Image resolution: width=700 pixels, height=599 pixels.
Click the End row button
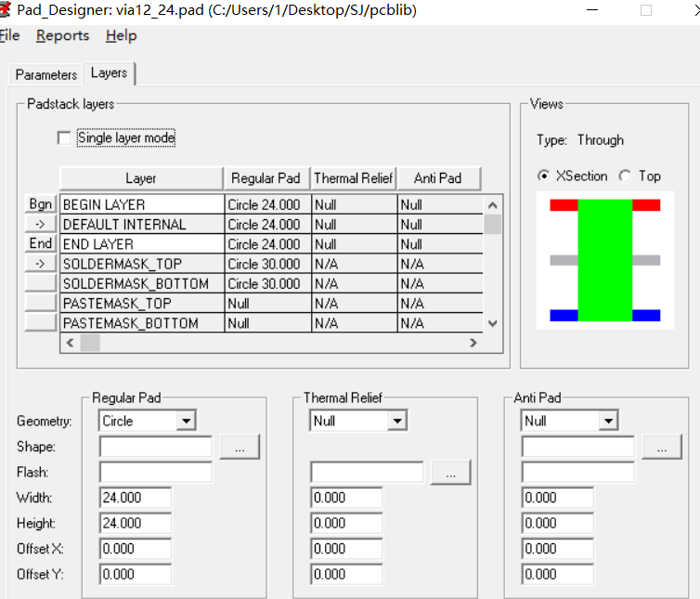tap(41, 243)
